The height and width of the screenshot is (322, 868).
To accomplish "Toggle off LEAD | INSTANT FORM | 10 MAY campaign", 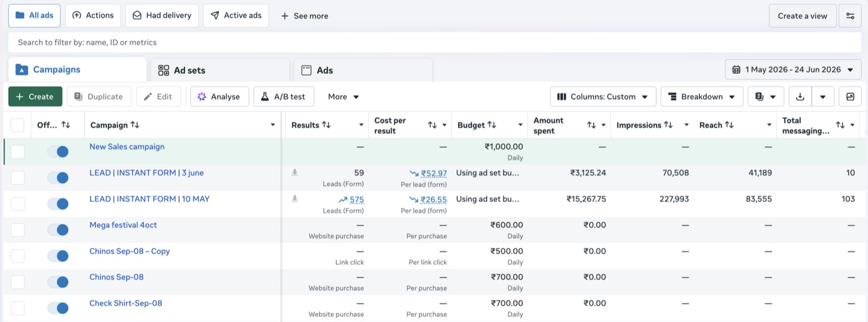I will 58,204.
